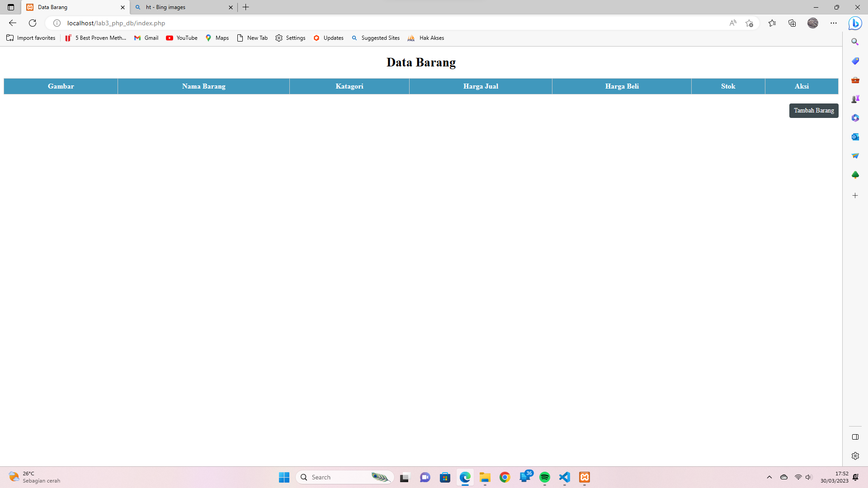
Task: Open the tree-planting search sidebar app
Action: point(855,175)
